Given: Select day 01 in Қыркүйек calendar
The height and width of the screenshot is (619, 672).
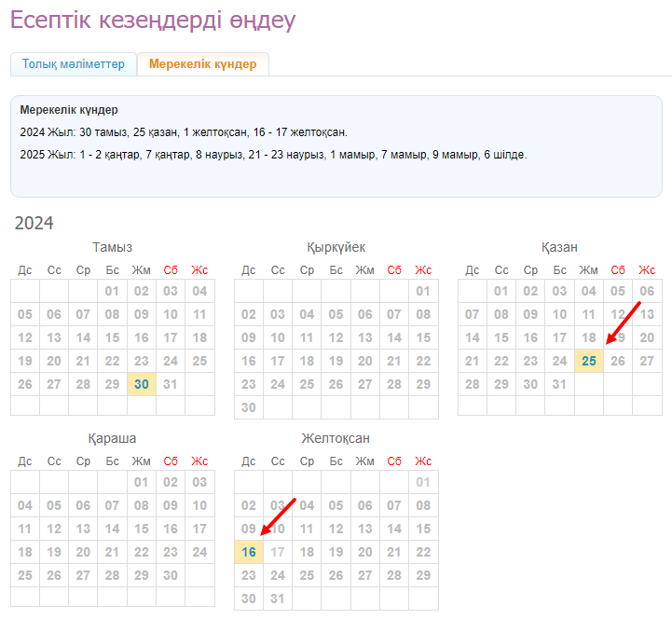Looking at the screenshot, I should tap(423, 291).
